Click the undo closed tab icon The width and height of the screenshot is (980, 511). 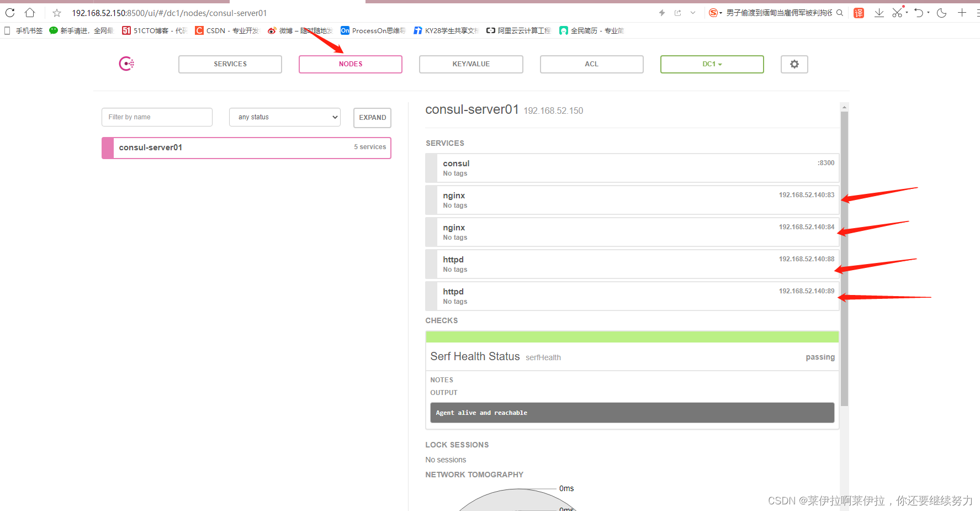pyautogui.click(x=919, y=13)
